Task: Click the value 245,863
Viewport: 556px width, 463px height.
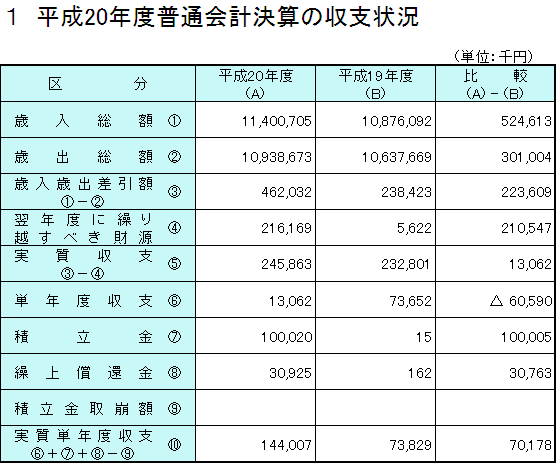Action: click(x=287, y=264)
